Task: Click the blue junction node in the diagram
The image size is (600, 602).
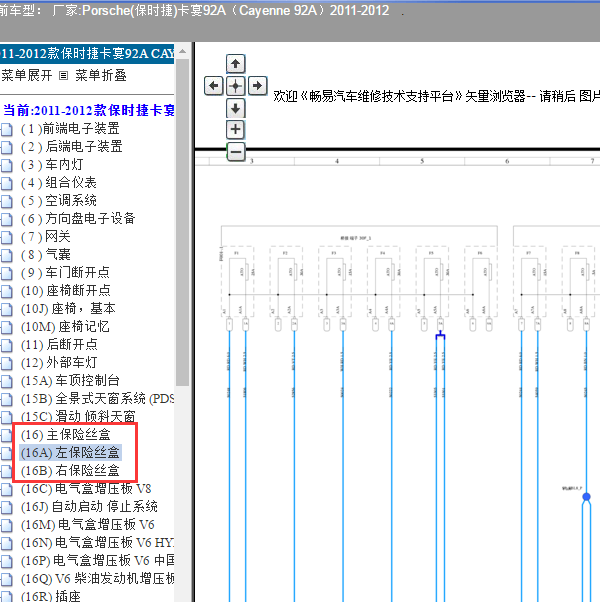Action: tap(586, 497)
